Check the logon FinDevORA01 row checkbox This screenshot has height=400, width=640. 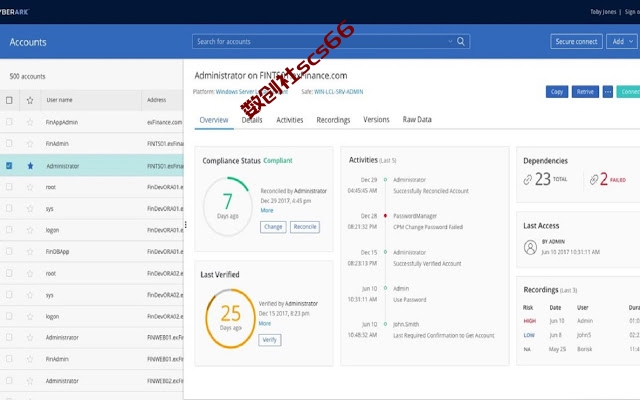coord(9,230)
